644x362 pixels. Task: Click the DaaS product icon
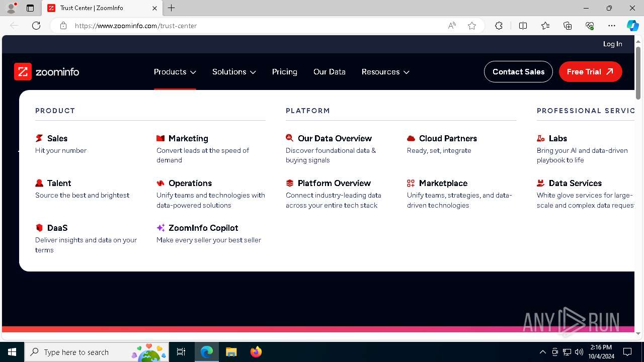(x=39, y=228)
